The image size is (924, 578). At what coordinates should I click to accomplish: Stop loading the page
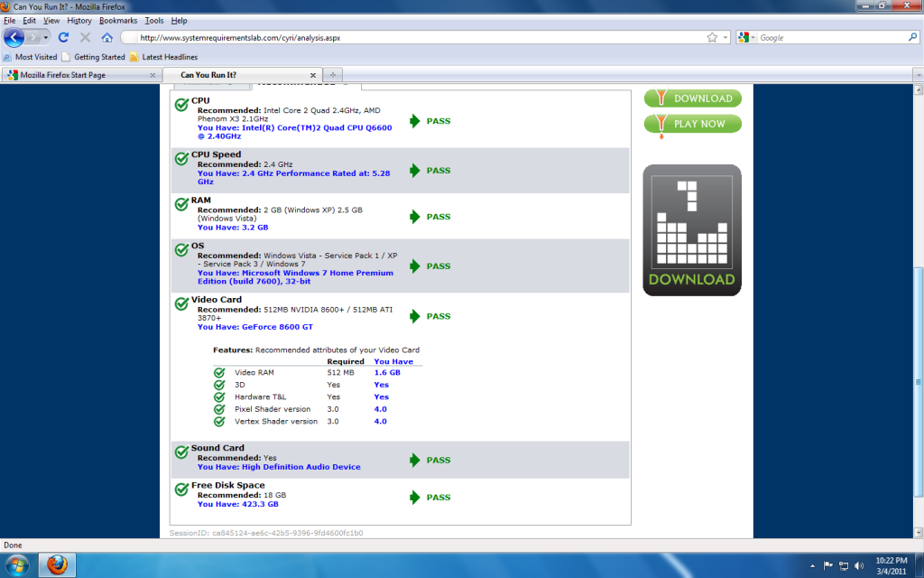pyautogui.click(x=85, y=38)
